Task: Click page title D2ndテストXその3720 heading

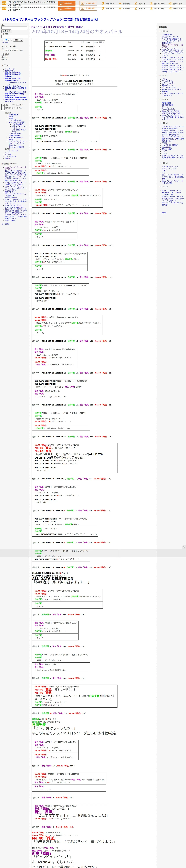Action: point(58,27)
